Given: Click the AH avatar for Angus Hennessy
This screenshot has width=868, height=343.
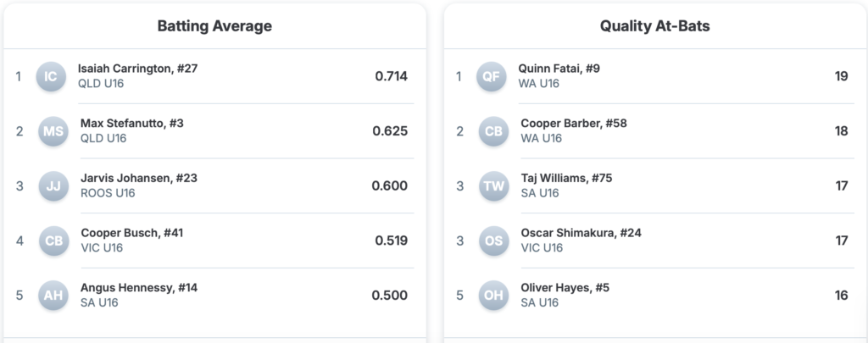Looking at the screenshot, I should tap(53, 296).
